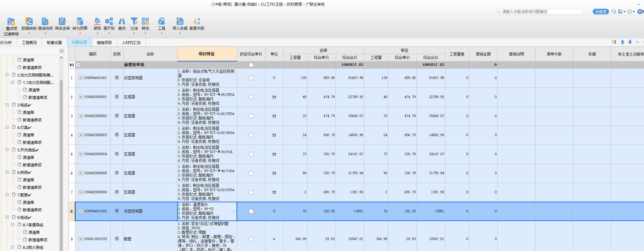This screenshot has width=644, height=251.
Task: Click the 依据 column header
Action: (592, 54)
